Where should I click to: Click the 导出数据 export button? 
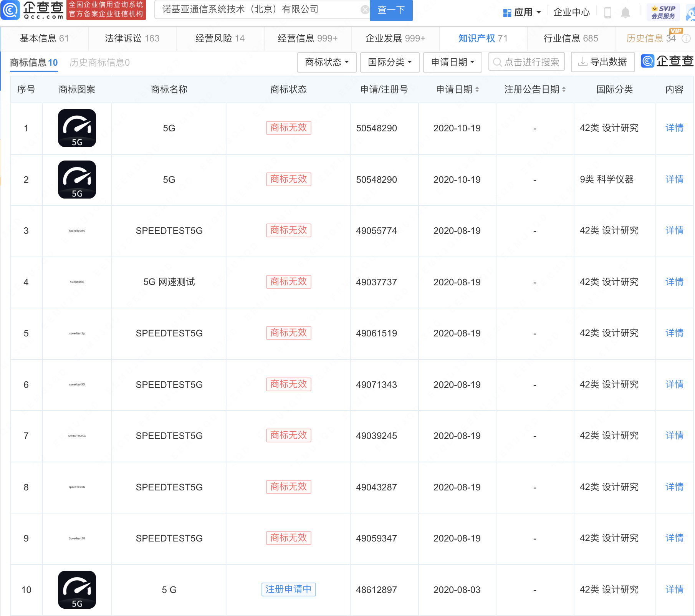(602, 62)
